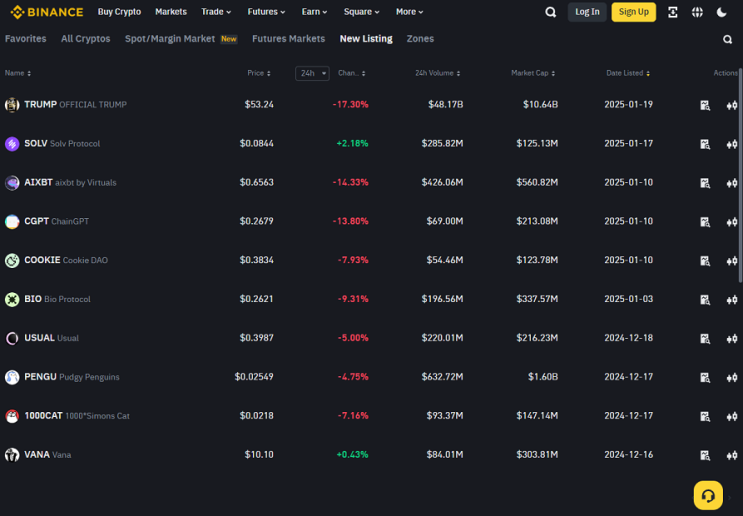Click the market list search icon
This screenshot has height=516, width=743.
[727, 39]
